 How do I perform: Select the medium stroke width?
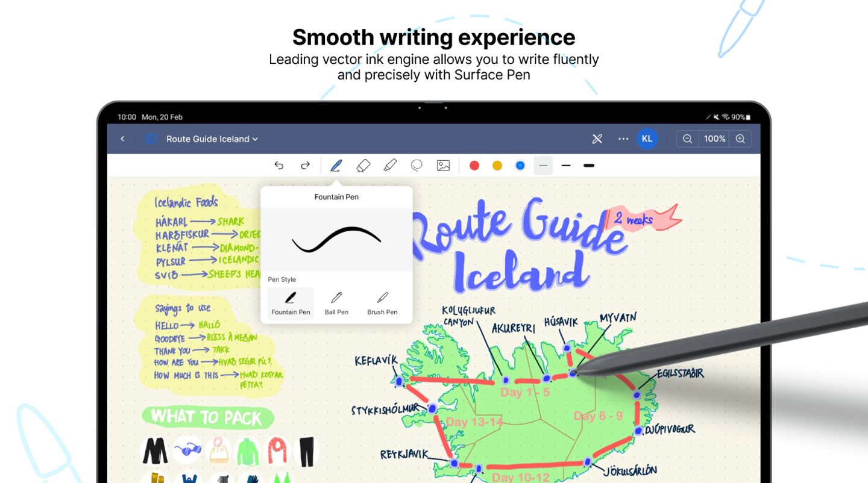coord(566,166)
